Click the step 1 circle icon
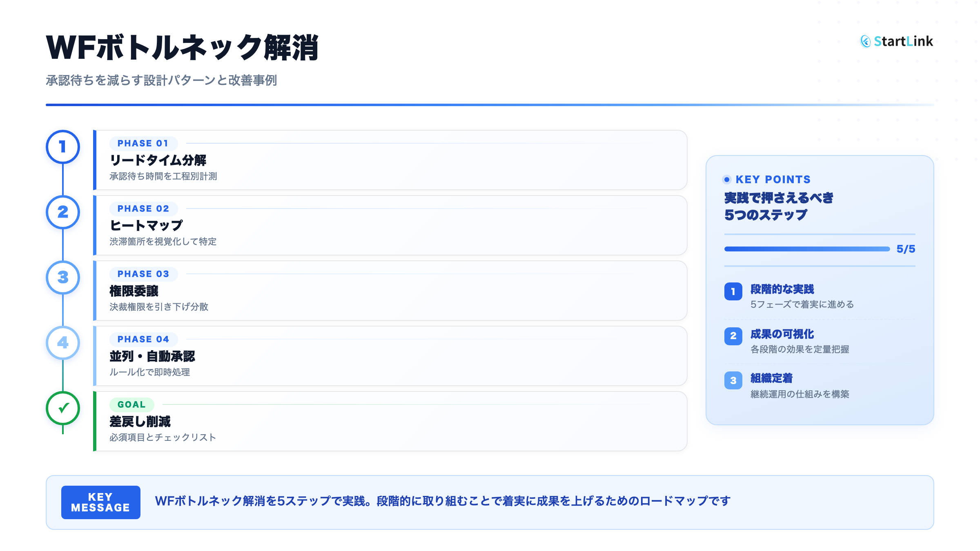The image size is (980, 551). (62, 147)
